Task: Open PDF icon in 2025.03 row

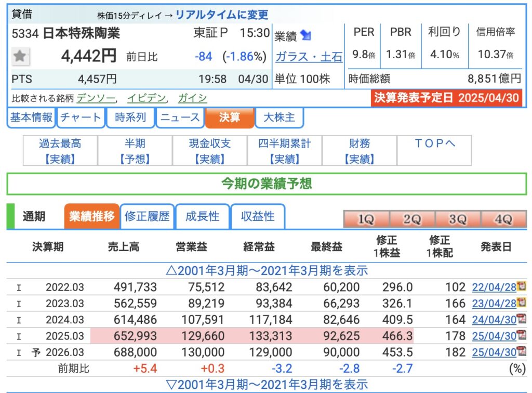Action: 521,336
